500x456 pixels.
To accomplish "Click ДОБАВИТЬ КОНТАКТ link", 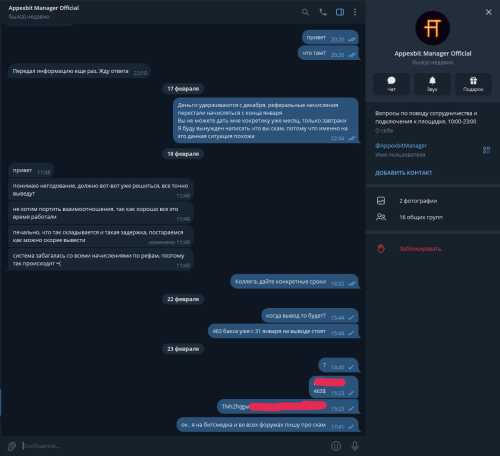I will click(403, 173).
